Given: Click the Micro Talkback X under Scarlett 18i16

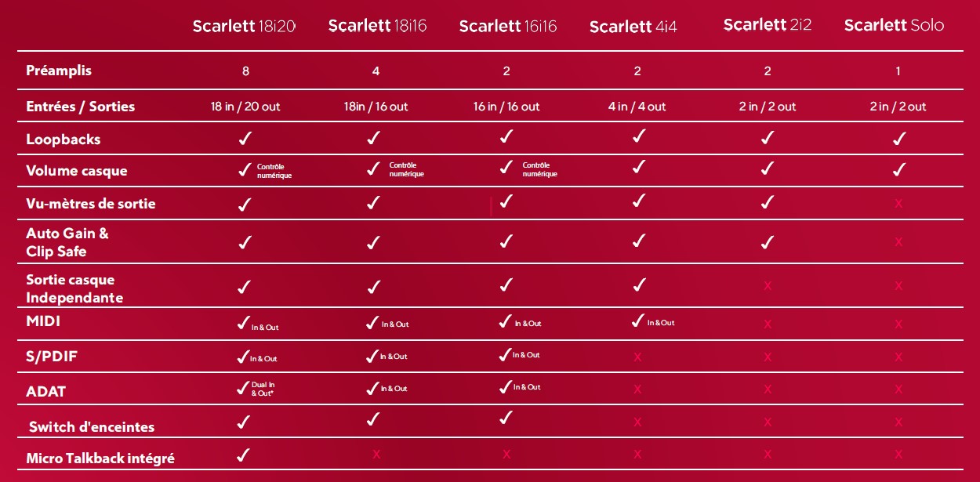Looking at the screenshot, I should [x=376, y=454].
